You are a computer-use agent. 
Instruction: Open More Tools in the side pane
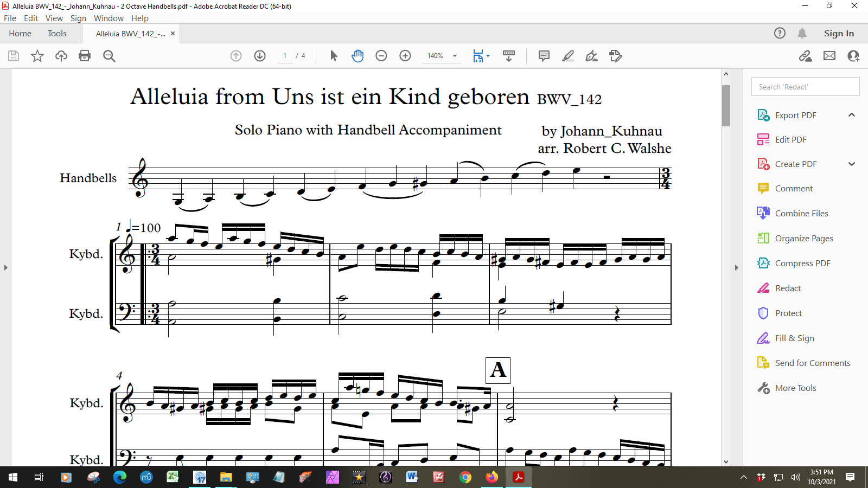coord(795,388)
